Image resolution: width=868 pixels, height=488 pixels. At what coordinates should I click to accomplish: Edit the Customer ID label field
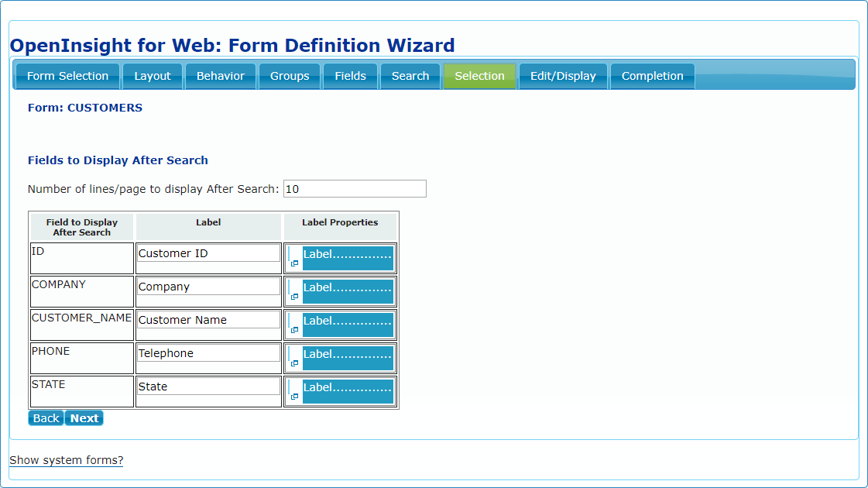[209, 253]
